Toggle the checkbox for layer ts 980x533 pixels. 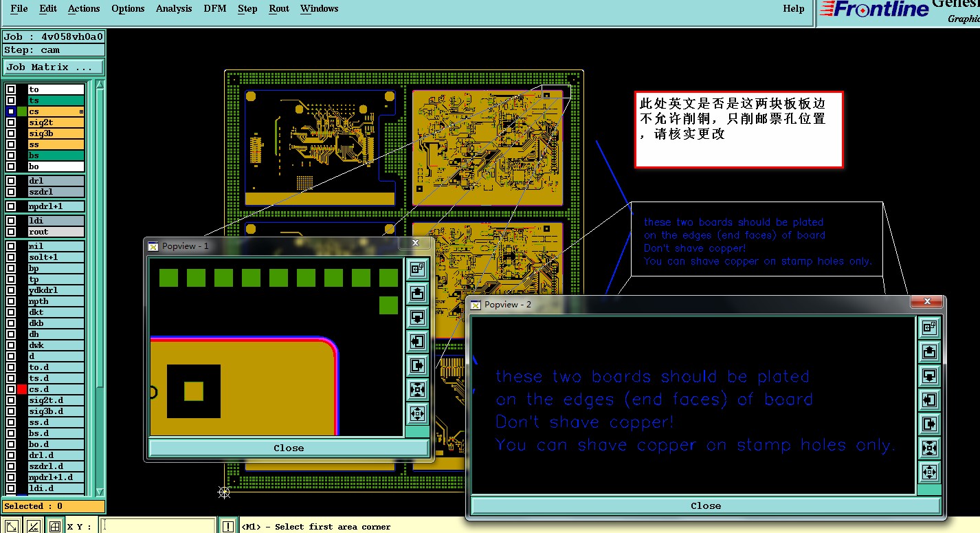point(11,100)
